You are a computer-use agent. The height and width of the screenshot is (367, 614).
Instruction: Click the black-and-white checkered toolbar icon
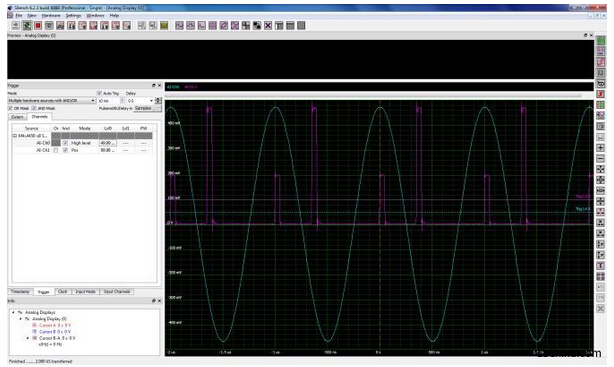tap(257, 25)
